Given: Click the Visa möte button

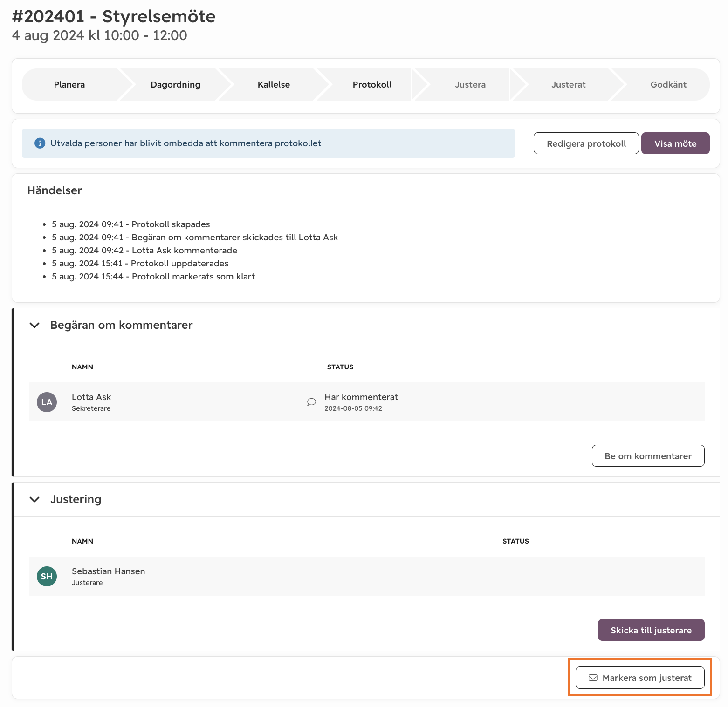Looking at the screenshot, I should pos(675,143).
